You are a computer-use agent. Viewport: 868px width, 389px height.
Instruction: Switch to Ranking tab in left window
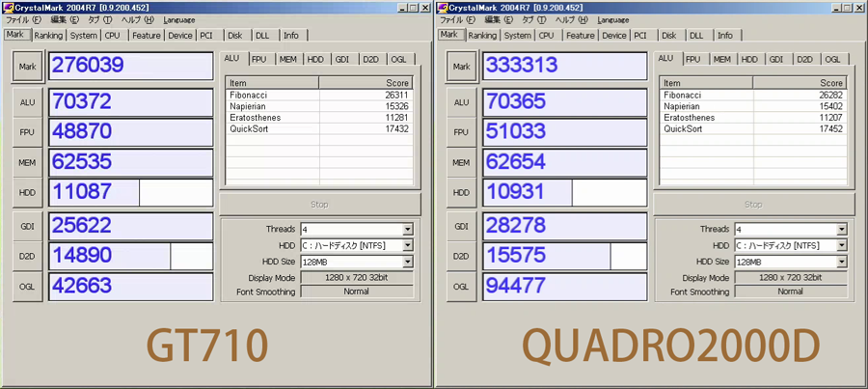click(x=48, y=36)
